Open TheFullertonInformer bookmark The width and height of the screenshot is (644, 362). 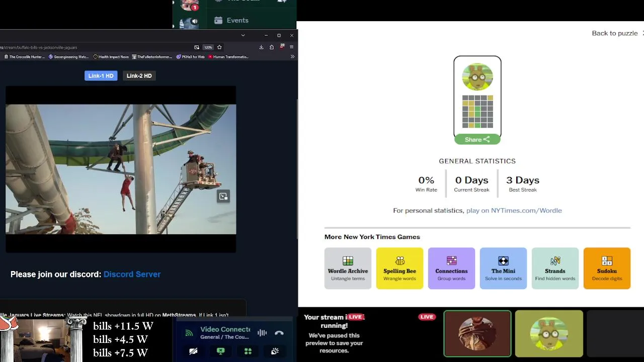point(152,57)
